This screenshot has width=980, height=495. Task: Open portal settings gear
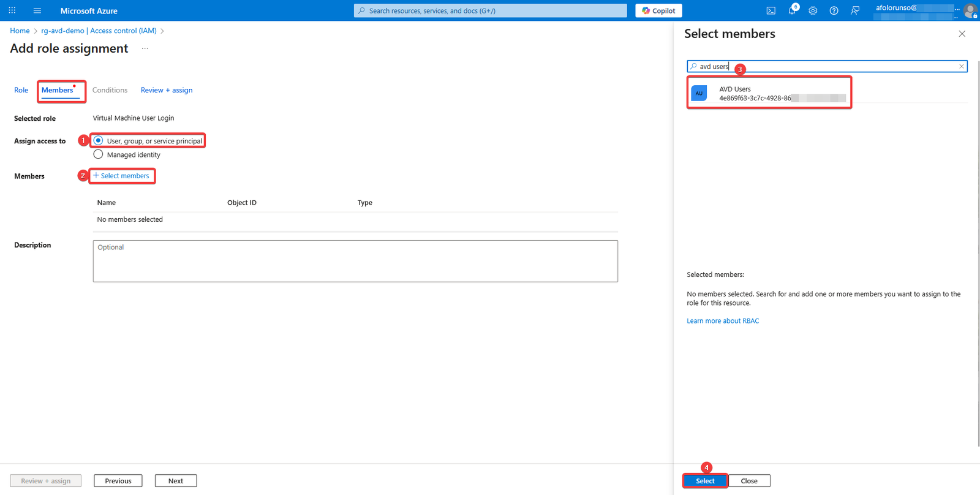tap(813, 10)
